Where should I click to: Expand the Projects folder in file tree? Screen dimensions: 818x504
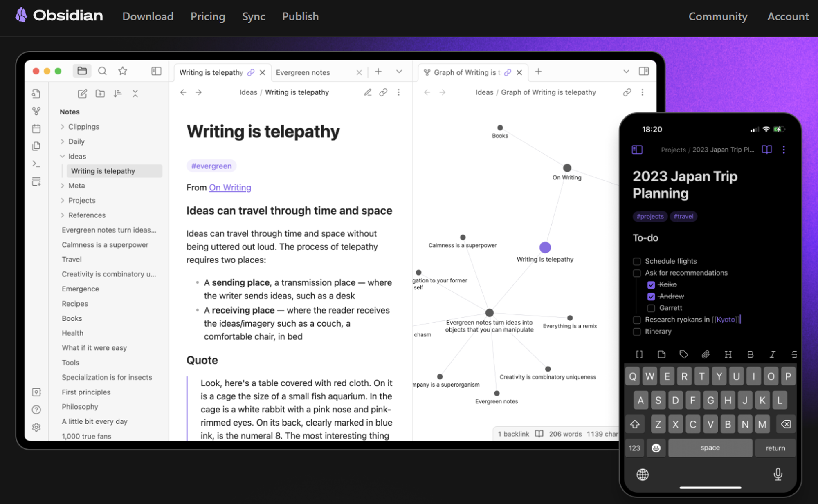point(63,200)
